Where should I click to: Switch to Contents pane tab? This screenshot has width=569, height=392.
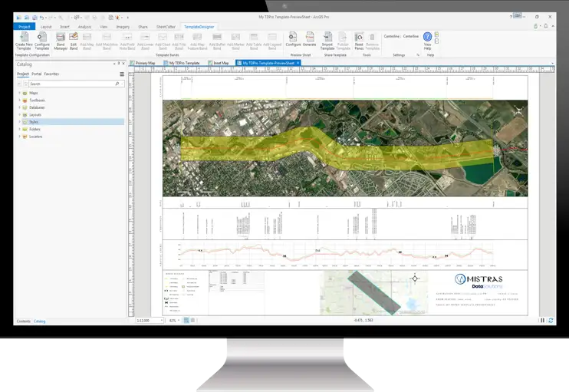coord(24,321)
